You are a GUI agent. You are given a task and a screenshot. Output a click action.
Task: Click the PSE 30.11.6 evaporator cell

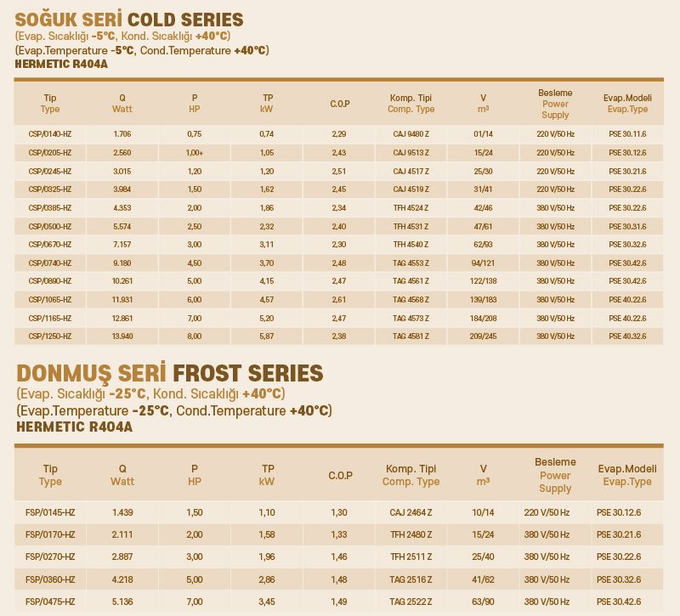tap(627, 134)
